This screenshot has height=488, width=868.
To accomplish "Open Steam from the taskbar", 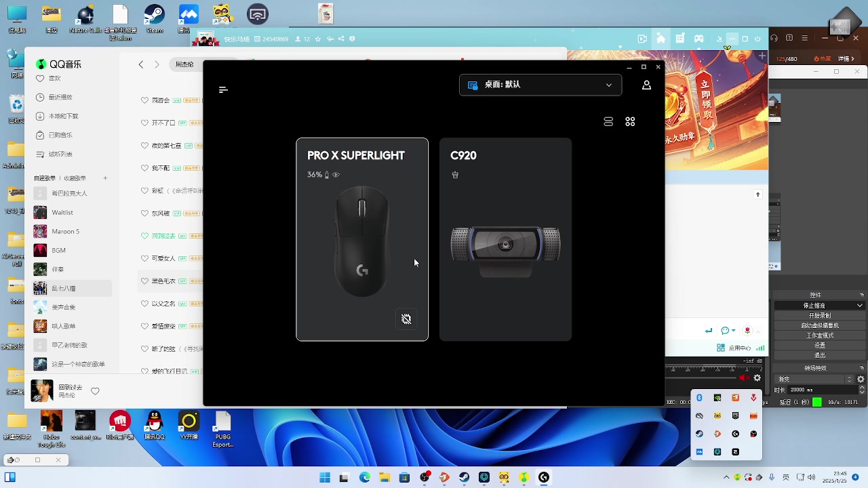I will coord(464,477).
